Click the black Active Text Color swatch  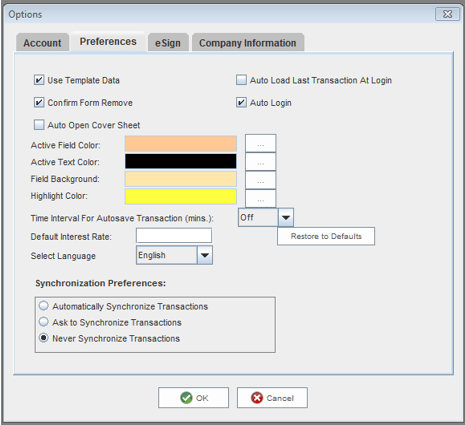(x=181, y=161)
